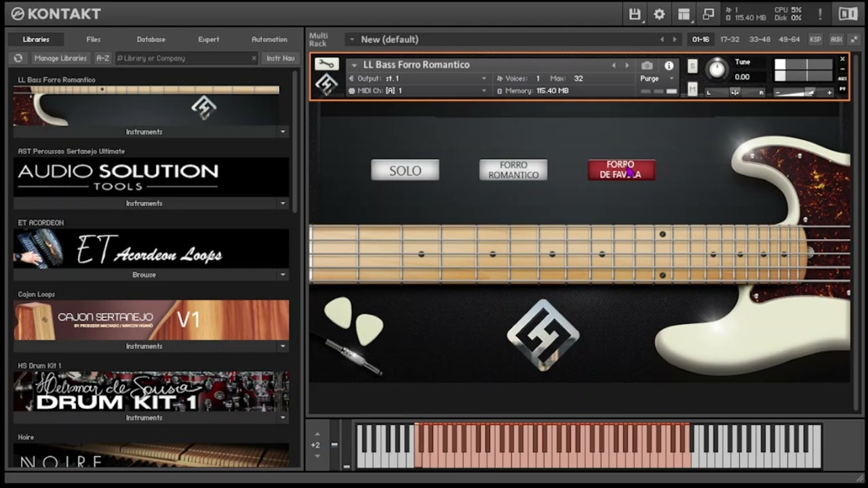Switch to the Files tab

94,39
